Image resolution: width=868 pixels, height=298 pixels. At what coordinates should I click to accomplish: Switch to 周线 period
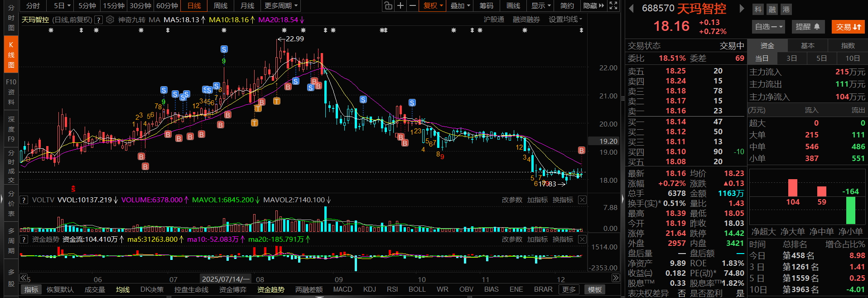(x=221, y=5)
